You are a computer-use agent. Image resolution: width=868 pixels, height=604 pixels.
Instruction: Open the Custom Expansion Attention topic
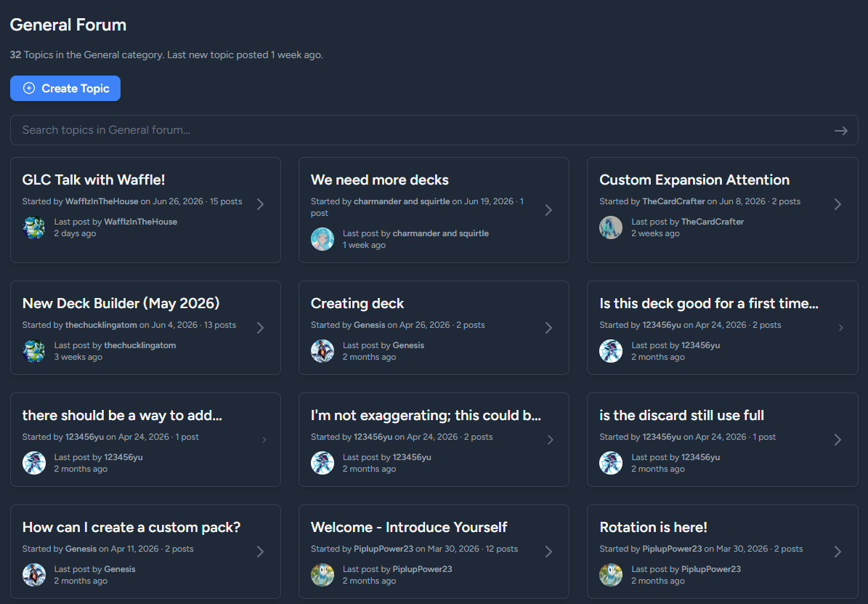(694, 180)
